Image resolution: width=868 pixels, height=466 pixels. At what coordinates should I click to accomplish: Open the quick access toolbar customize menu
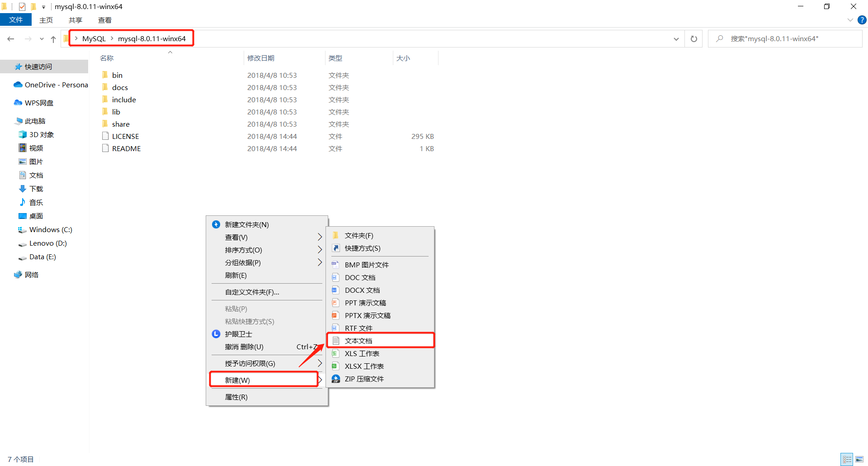coord(43,7)
